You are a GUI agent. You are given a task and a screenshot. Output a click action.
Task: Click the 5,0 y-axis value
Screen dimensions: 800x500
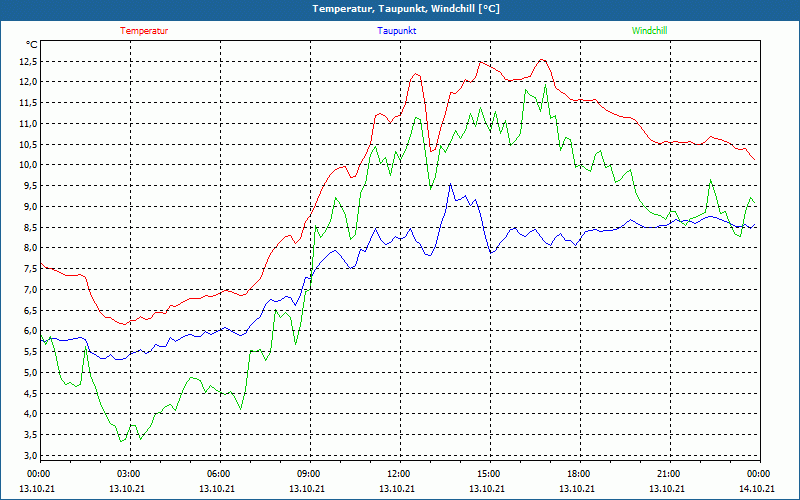tap(31, 372)
